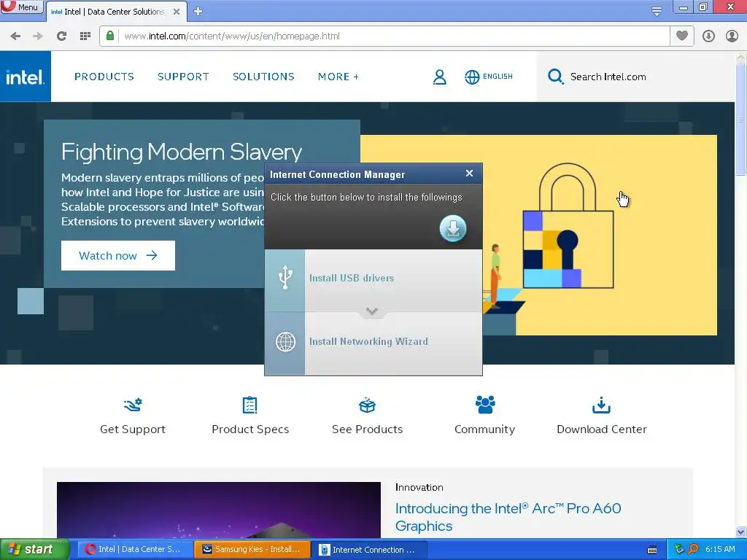747x560 pixels.
Task: Click the scrollbar up arrow
Action: pos(740,58)
